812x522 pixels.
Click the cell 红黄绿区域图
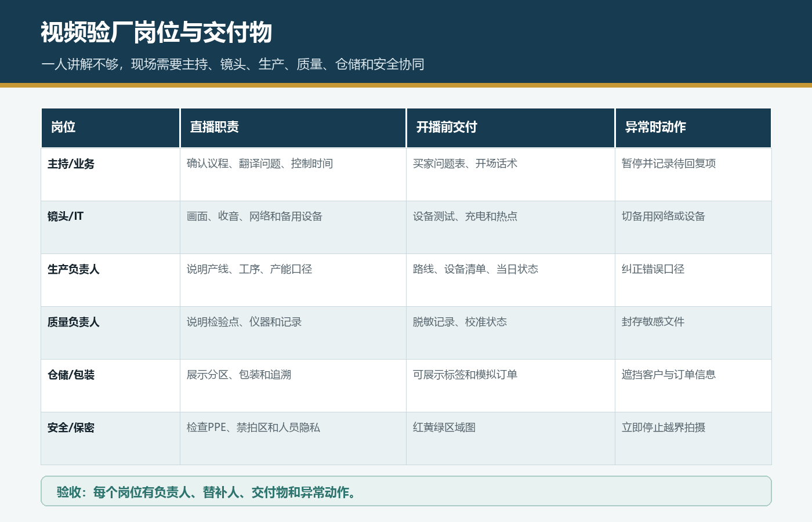tap(510, 438)
